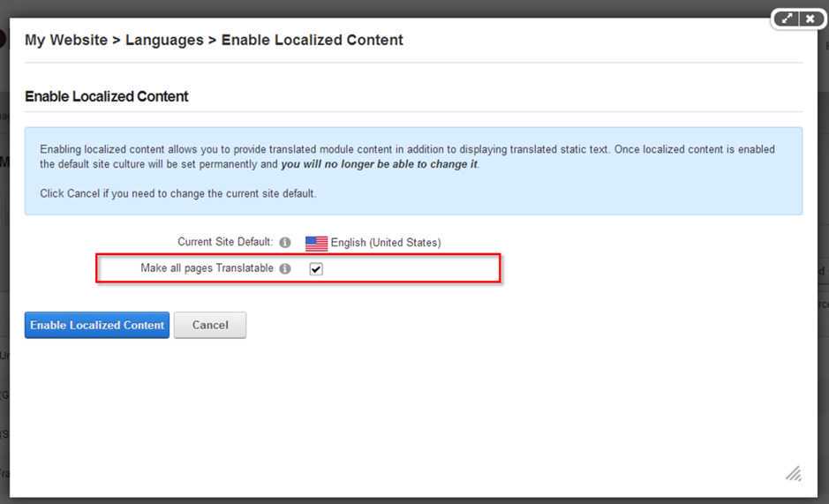Image resolution: width=829 pixels, height=504 pixels.
Task: Uncheck the Make all pages Translatable checkbox
Action: (316, 268)
